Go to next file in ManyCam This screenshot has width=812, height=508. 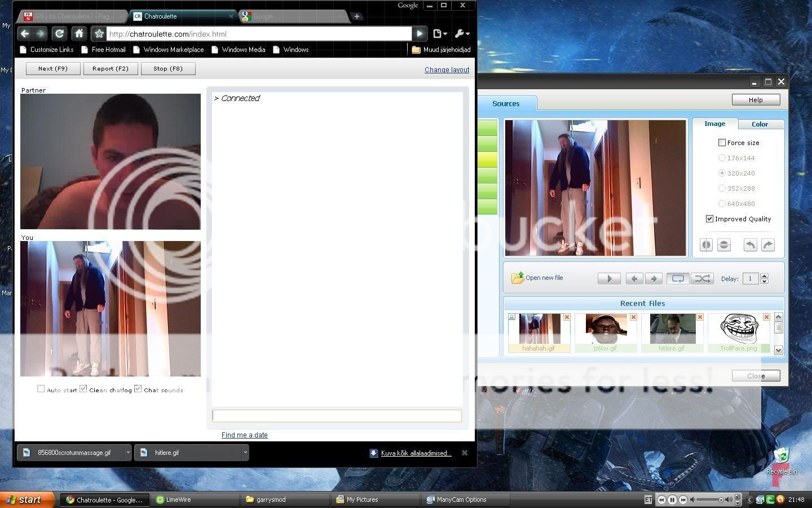click(654, 278)
